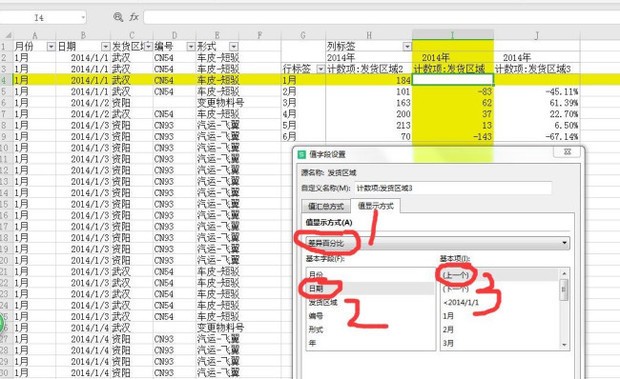The height and width of the screenshot is (379, 620).
Task: Click the 计数项:发货区域2 header cell
Action: tap(369, 69)
